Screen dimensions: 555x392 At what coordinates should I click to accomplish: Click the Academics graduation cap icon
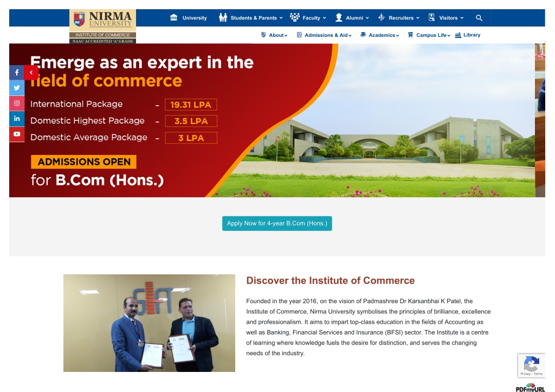pyautogui.click(x=363, y=35)
